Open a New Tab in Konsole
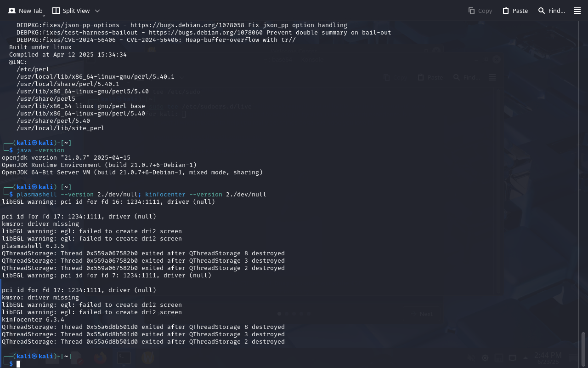588x368 pixels. click(x=25, y=11)
